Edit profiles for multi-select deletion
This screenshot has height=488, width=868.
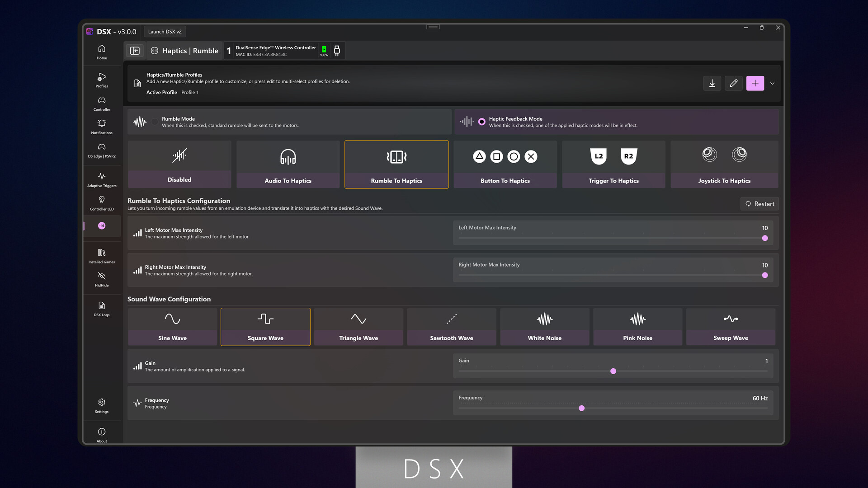734,83
